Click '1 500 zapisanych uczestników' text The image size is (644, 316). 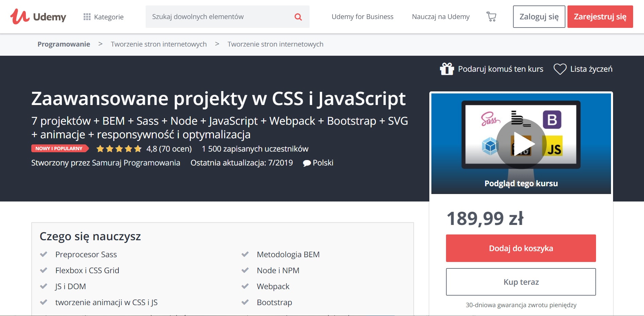coord(255,149)
